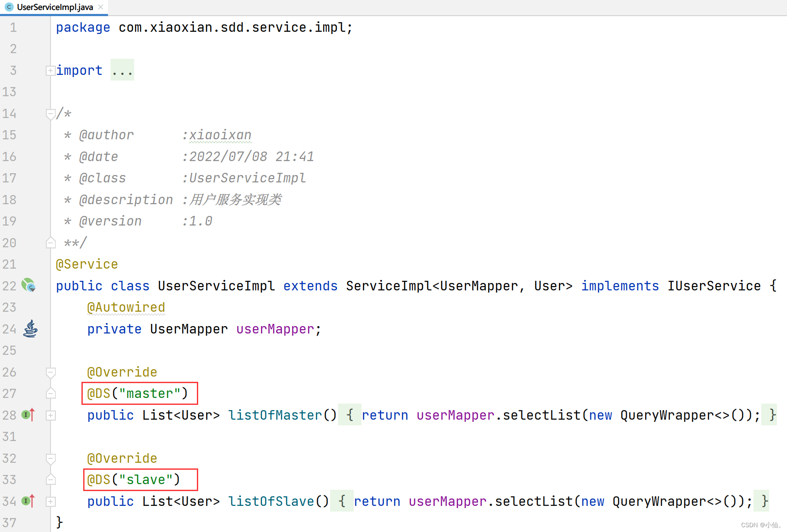Click the implements-method gutter icon on line 34
787x532 pixels.
pyautogui.click(x=28, y=501)
